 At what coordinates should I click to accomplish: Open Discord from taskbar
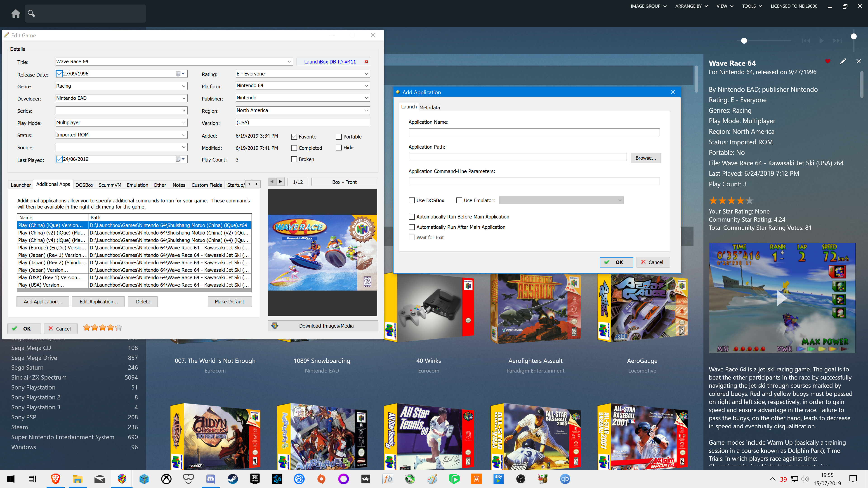pyautogui.click(x=211, y=479)
